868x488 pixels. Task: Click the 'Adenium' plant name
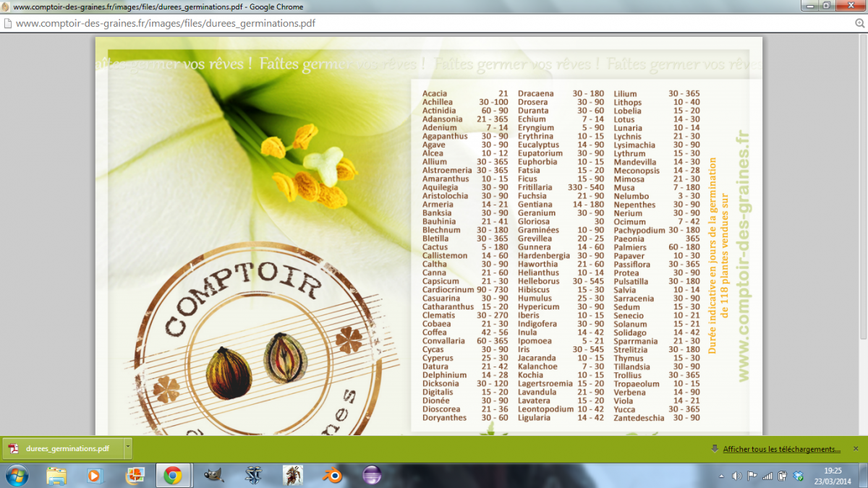click(440, 128)
